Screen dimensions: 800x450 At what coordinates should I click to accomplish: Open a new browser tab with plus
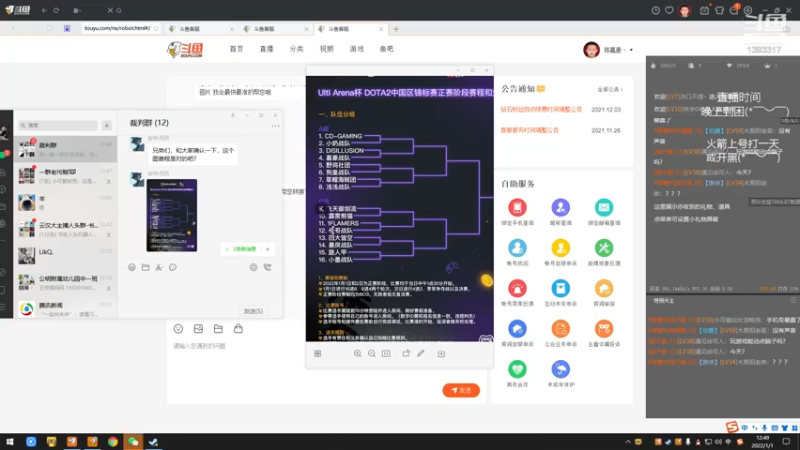tap(396, 29)
